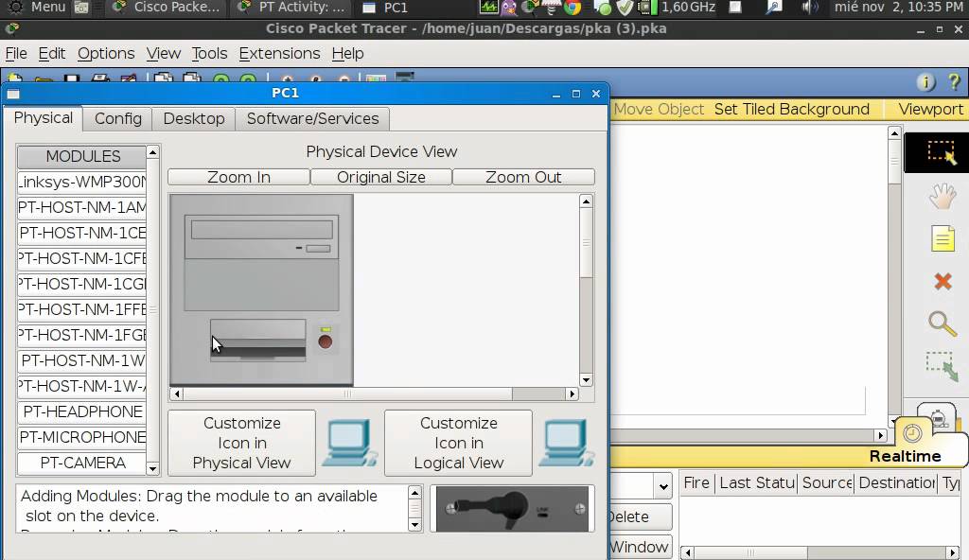Viewport: 969px width, 560px height.
Task: Open the Edit menu
Action: point(51,54)
